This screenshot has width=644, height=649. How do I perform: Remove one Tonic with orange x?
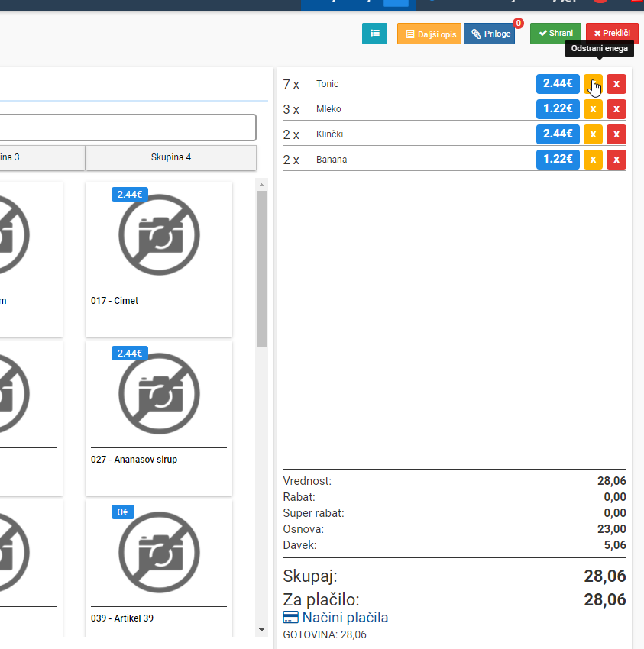coord(593,84)
